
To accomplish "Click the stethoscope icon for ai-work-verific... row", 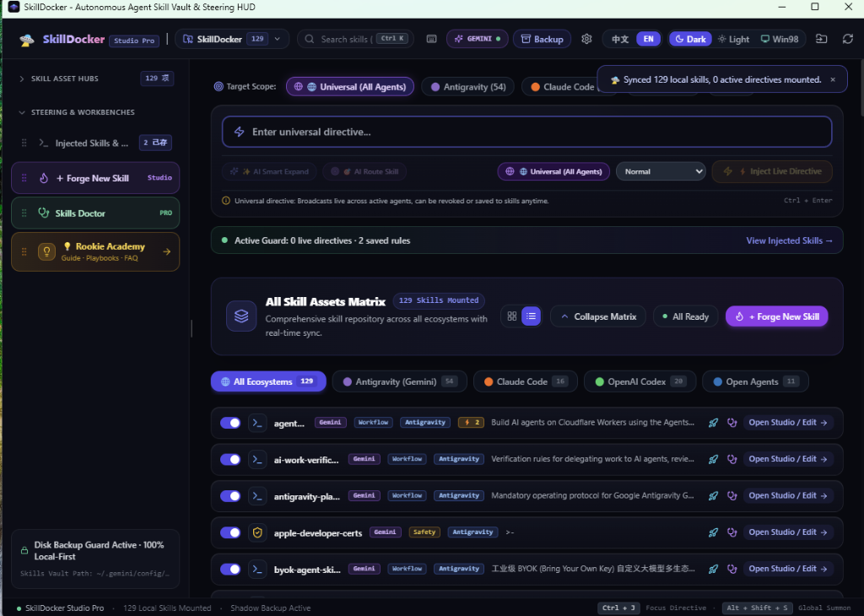I will [732, 459].
